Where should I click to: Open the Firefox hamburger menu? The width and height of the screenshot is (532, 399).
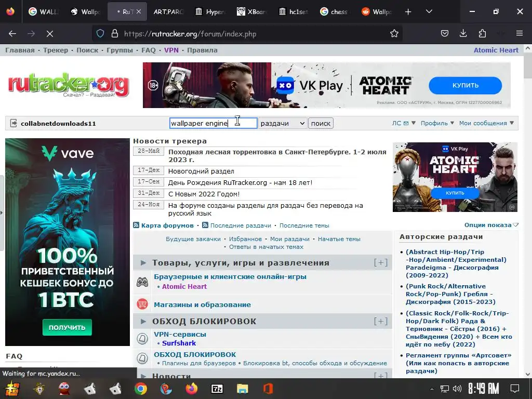tap(520, 34)
